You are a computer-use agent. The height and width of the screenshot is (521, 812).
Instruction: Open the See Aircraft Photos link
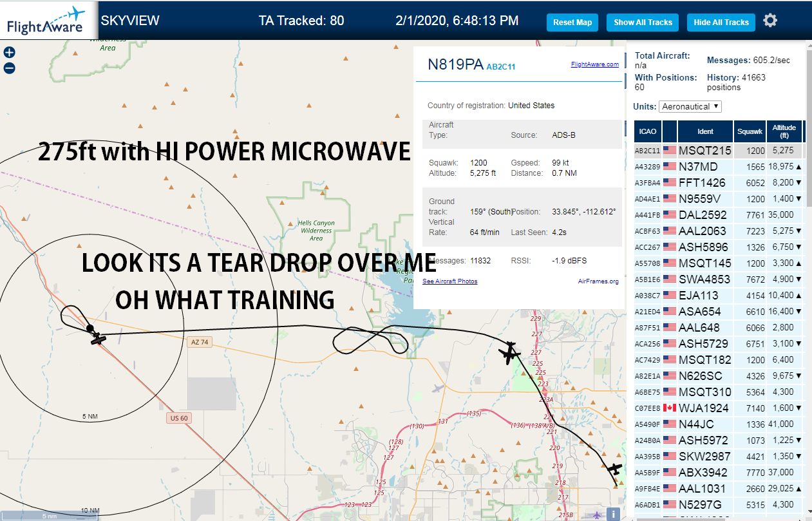tap(449, 281)
